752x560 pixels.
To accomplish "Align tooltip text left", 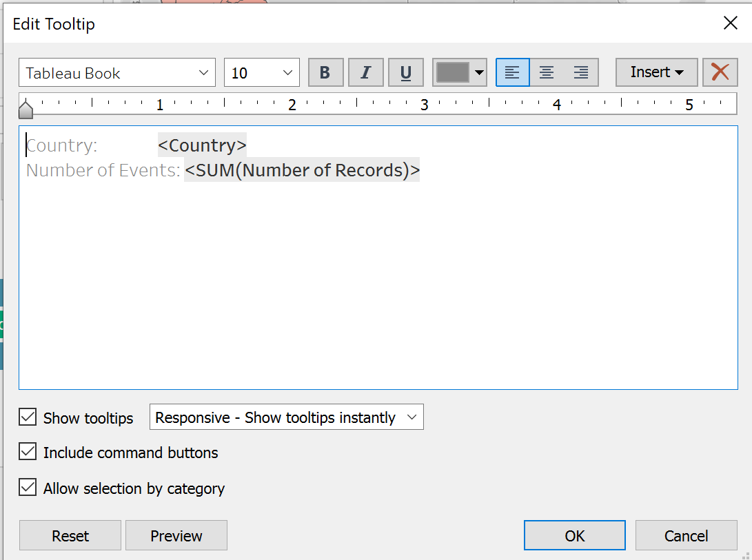I will (513, 73).
